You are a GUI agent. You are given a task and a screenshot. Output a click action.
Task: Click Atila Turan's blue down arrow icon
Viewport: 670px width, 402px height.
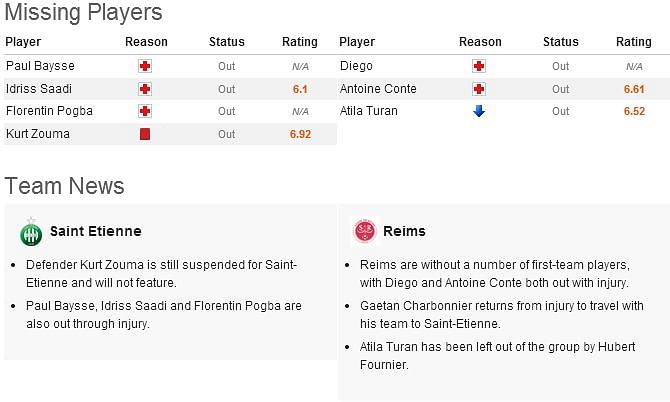[479, 111]
